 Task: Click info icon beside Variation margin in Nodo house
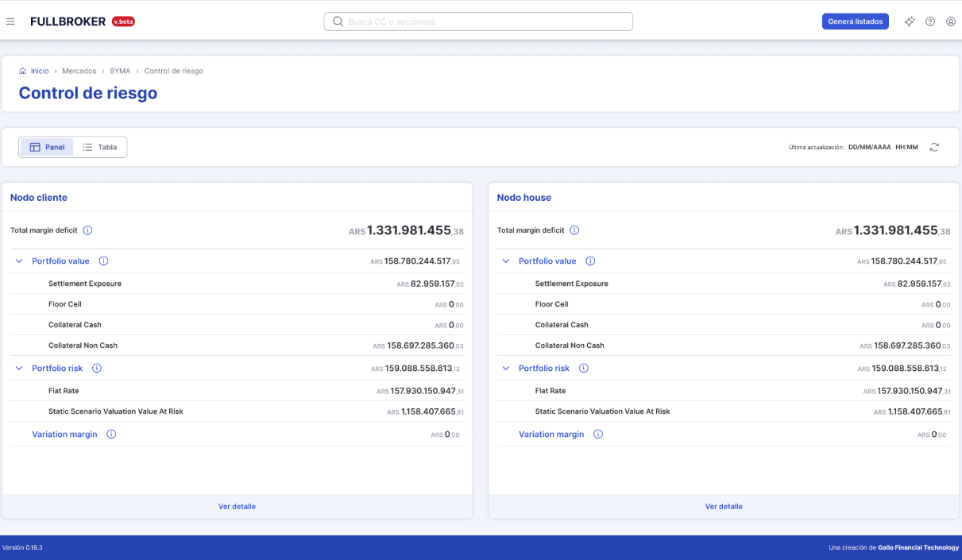click(x=598, y=434)
